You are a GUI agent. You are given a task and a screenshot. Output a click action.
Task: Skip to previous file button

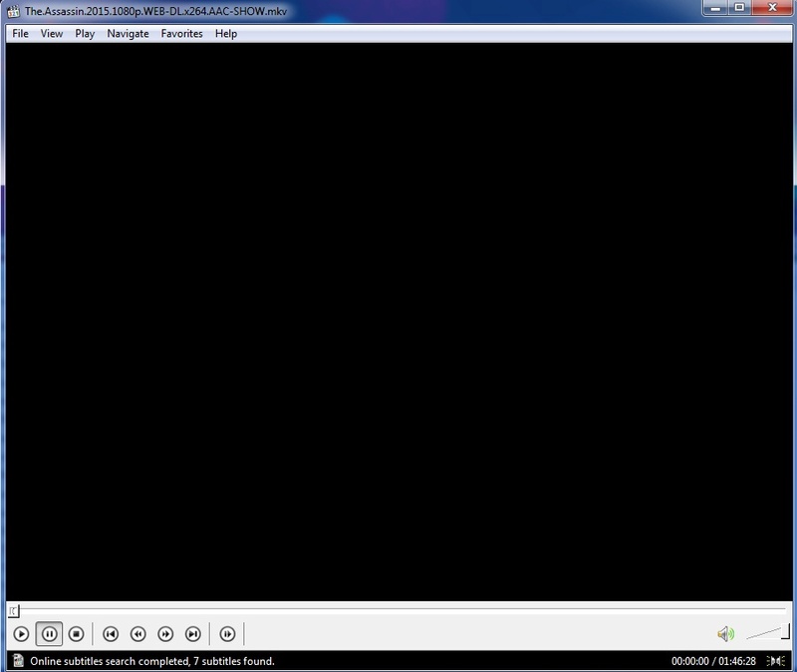(x=111, y=634)
